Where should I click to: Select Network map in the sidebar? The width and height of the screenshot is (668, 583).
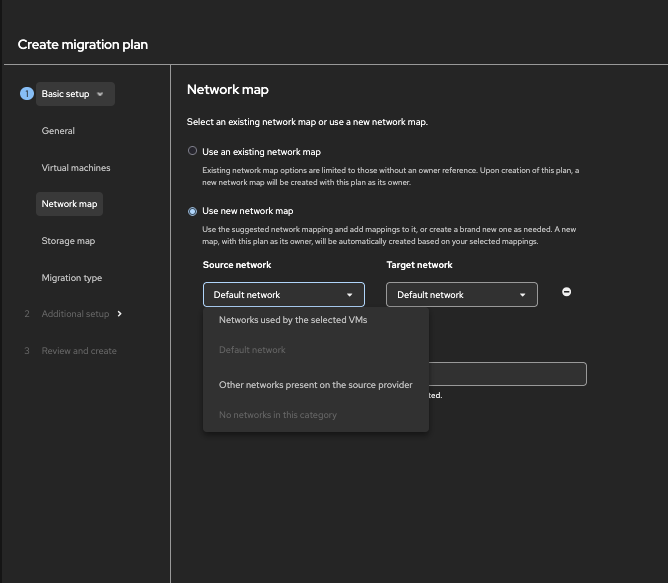tap(70, 204)
